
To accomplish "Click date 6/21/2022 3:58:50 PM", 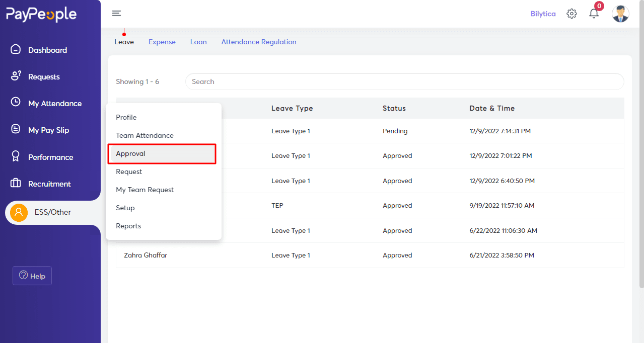I will click(502, 255).
